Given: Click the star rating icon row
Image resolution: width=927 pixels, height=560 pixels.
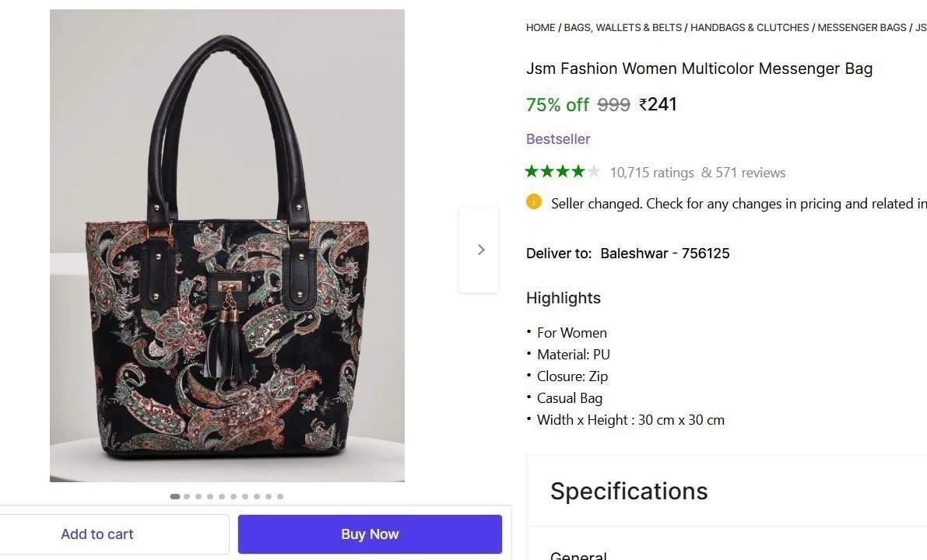Looking at the screenshot, I should pos(562,171).
